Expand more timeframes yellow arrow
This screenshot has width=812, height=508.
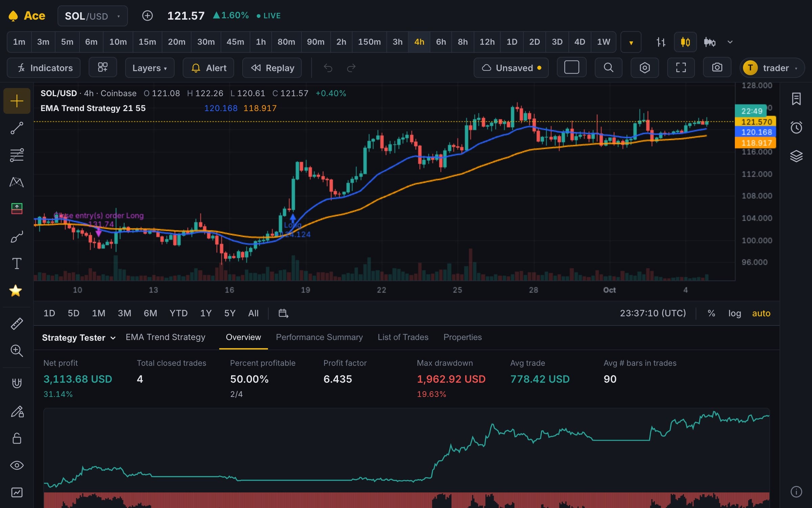631,42
